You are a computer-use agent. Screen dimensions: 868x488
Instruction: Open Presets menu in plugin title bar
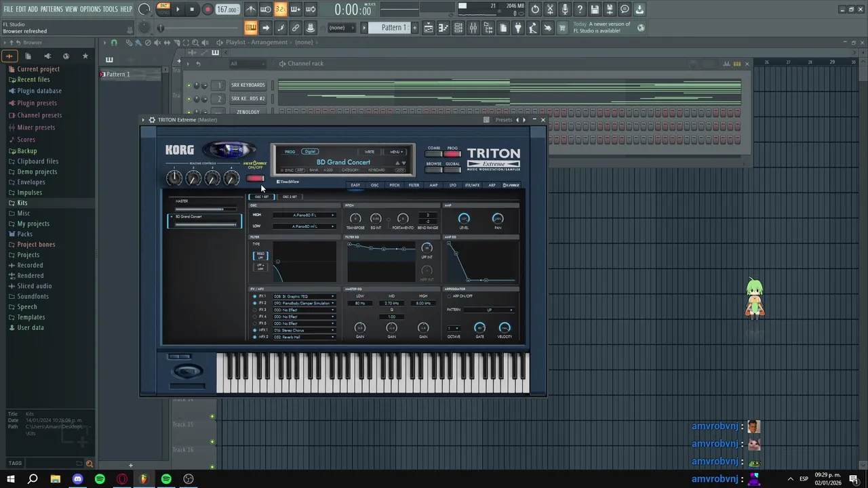pyautogui.click(x=504, y=120)
